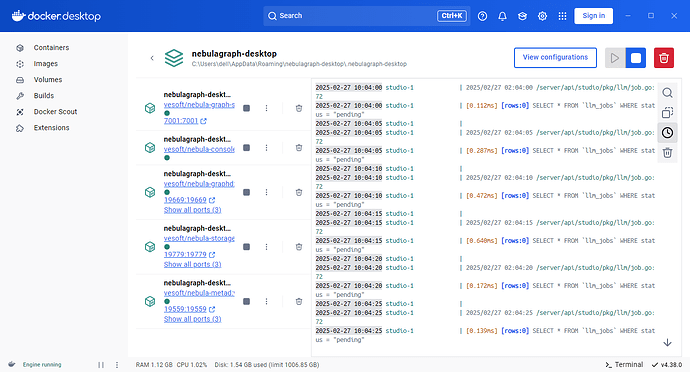This screenshot has width=690, height=372.
Task: Open Docker settings gear icon
Action: point(542,16)
